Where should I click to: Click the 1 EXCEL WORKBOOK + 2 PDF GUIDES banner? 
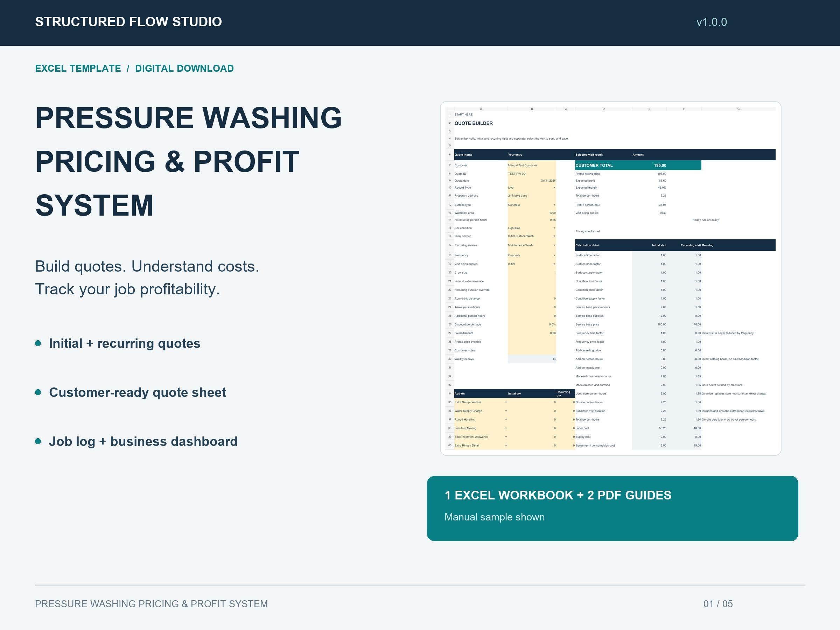(x=612, y=509)
